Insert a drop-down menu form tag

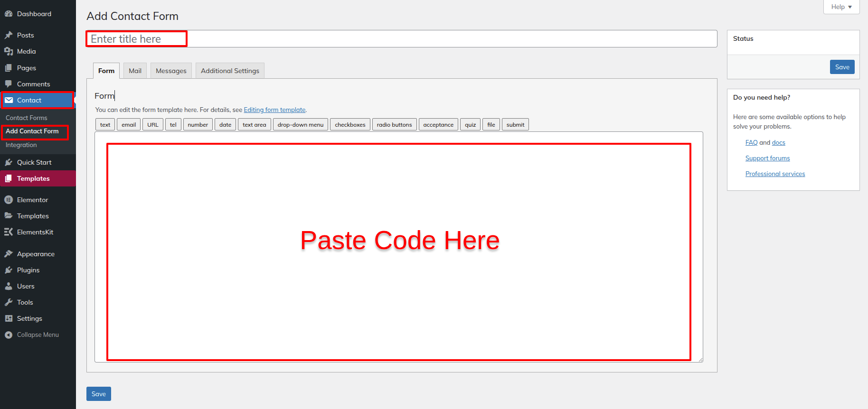[x=300, y=125]
